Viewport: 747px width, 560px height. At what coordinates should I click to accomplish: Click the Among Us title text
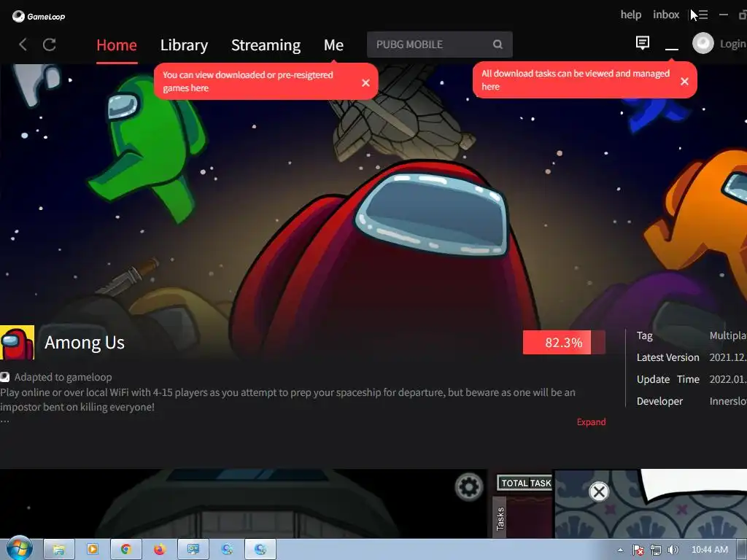point(85,343)
